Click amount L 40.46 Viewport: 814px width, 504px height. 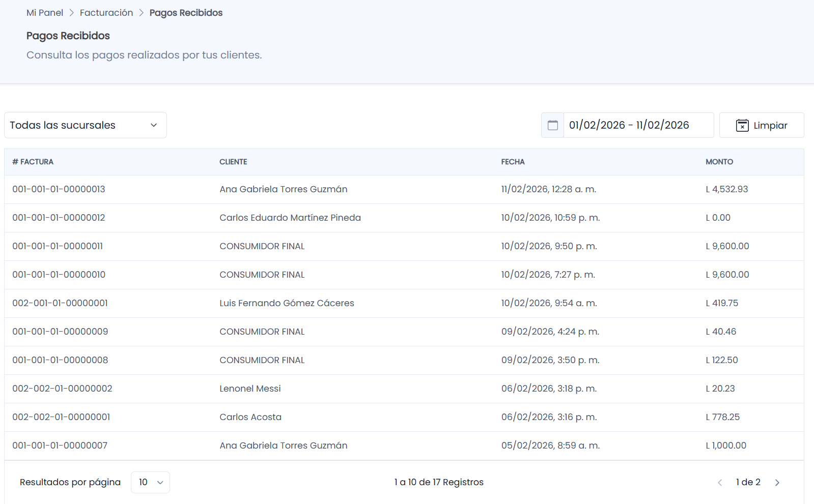pyautogui.click(x=721, y=332)
